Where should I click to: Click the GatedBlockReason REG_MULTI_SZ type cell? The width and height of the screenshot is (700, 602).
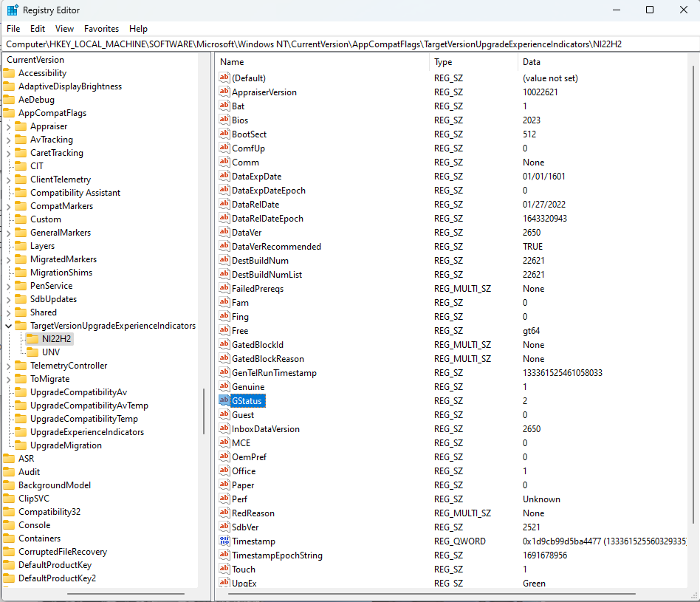pyautogui.click(x=462, y=358)
